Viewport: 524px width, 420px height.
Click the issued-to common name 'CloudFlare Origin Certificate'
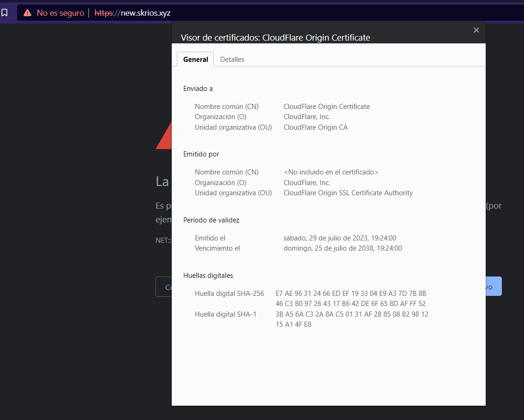[x=326, y=107]
